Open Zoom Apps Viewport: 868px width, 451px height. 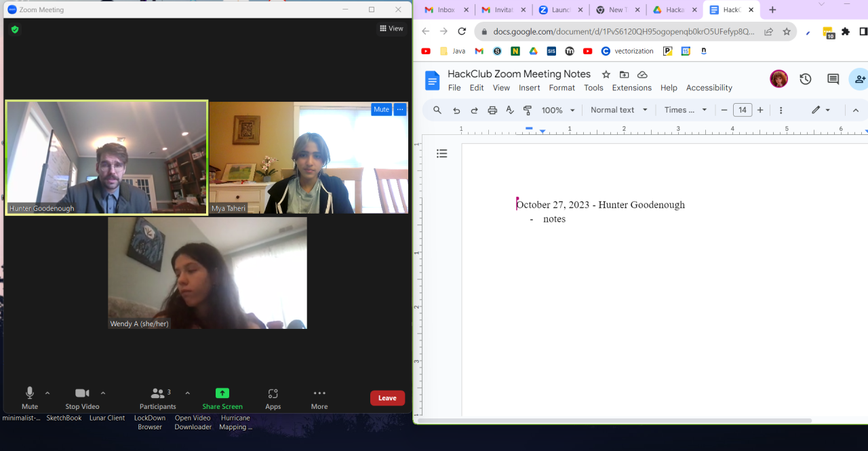(273, 397)
